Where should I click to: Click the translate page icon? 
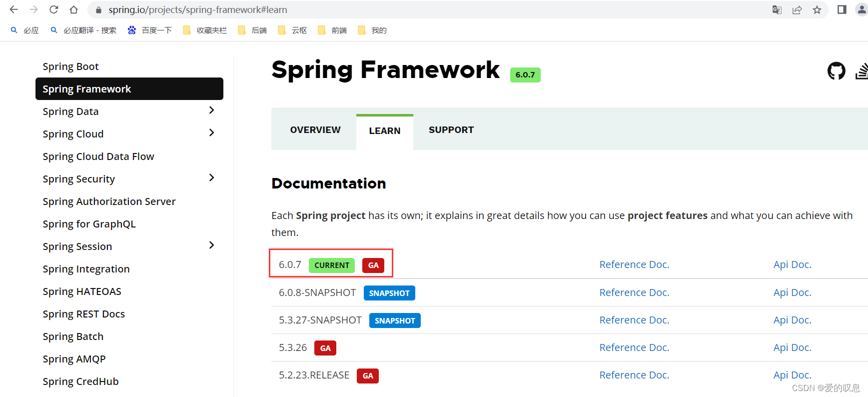(777, 9)
